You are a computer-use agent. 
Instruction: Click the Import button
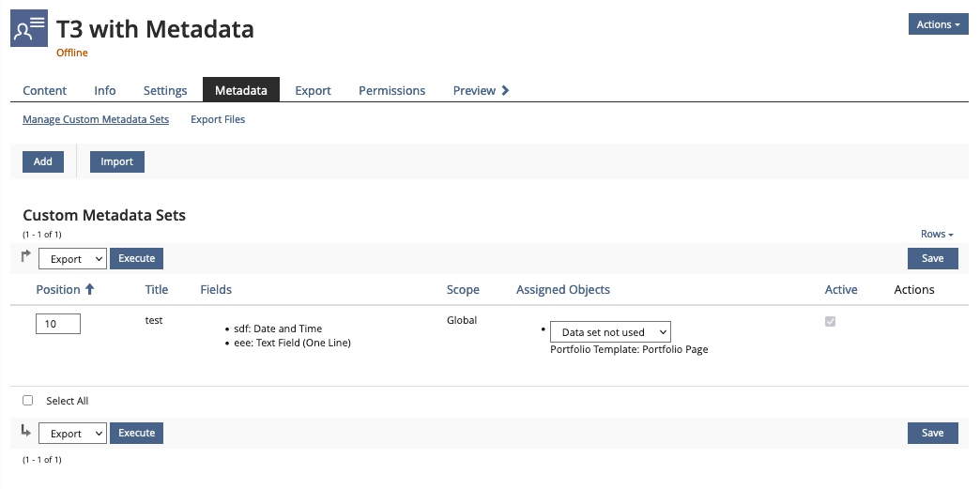pyautogui.click(x=117, y=162)
